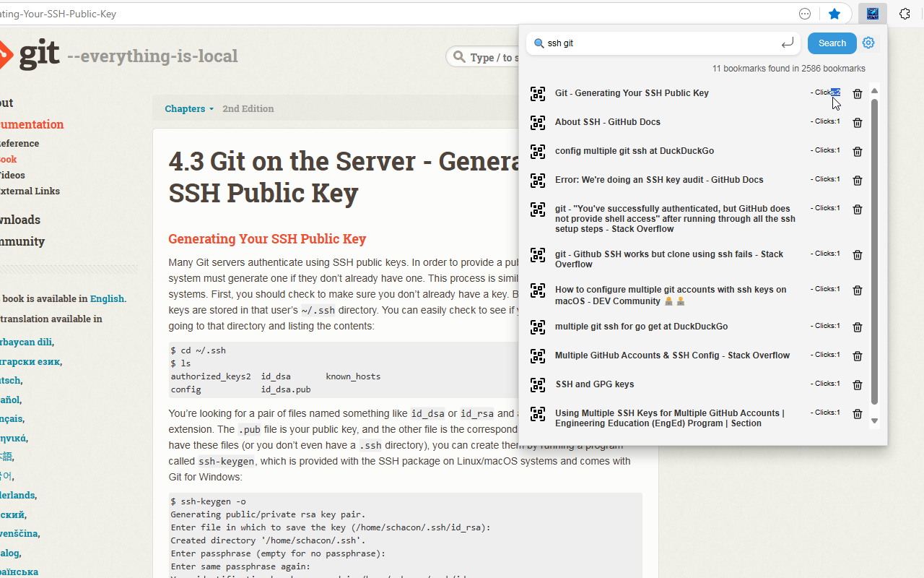Click QR icon for SSH and GPG keys
This screenshot has height=578, width=924.
538,385
